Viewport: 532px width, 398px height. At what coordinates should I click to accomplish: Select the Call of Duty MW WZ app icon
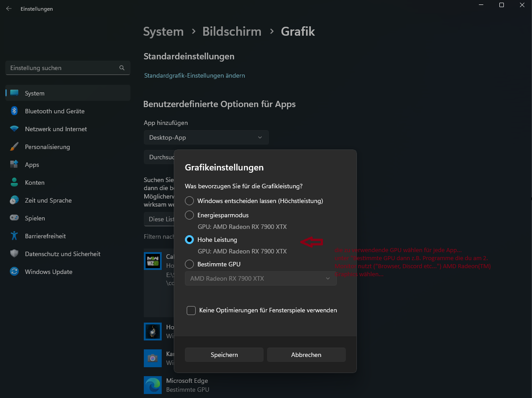[153, 261]
